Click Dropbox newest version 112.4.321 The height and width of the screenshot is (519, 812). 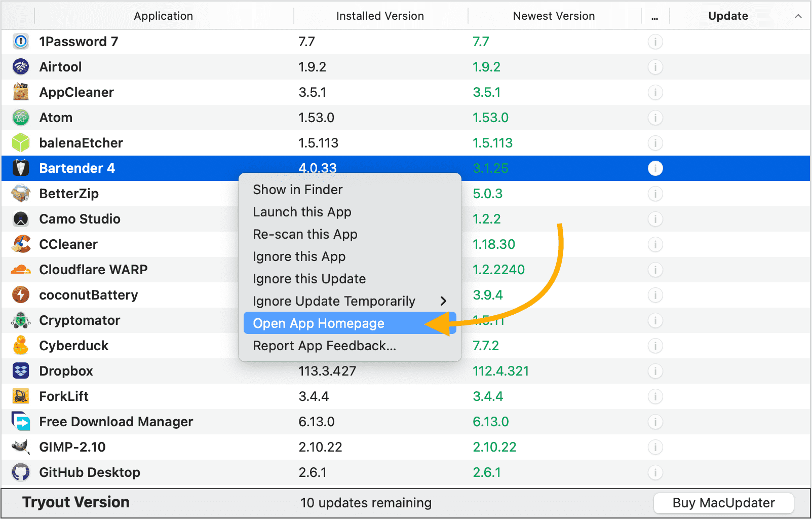click(500, 371)
